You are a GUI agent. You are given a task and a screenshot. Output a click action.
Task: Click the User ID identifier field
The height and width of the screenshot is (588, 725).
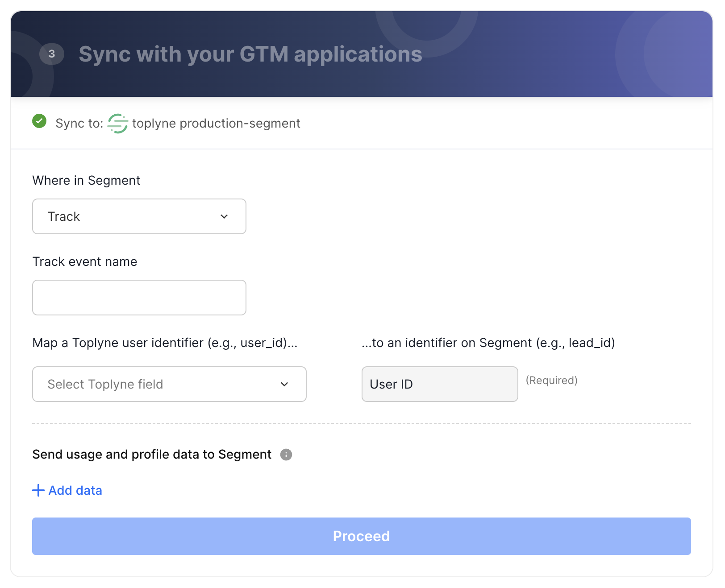440,384
